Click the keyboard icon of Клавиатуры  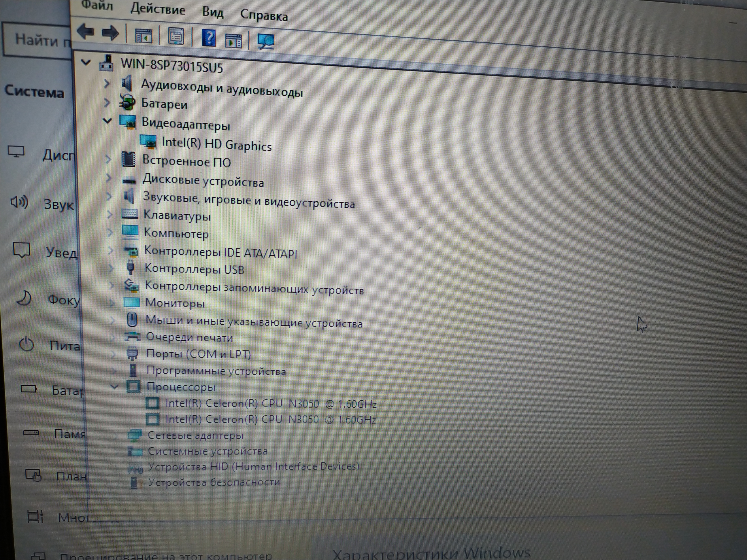pos(130,214)
